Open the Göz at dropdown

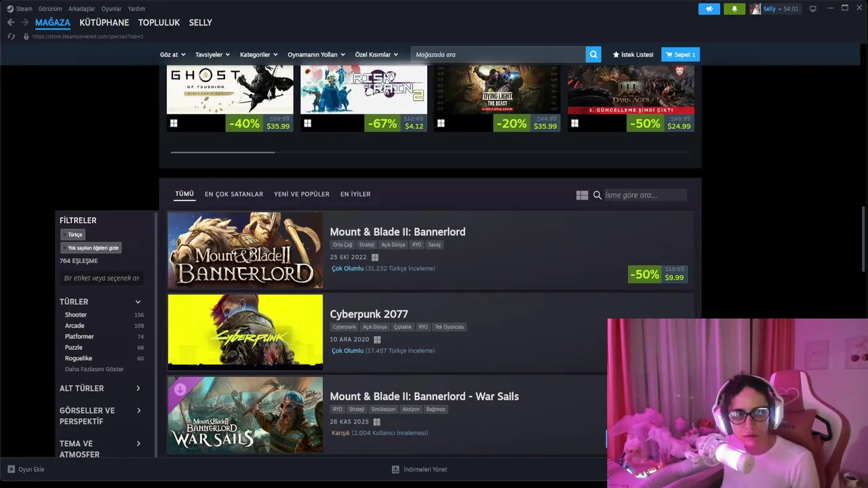[x=172, y=54]
